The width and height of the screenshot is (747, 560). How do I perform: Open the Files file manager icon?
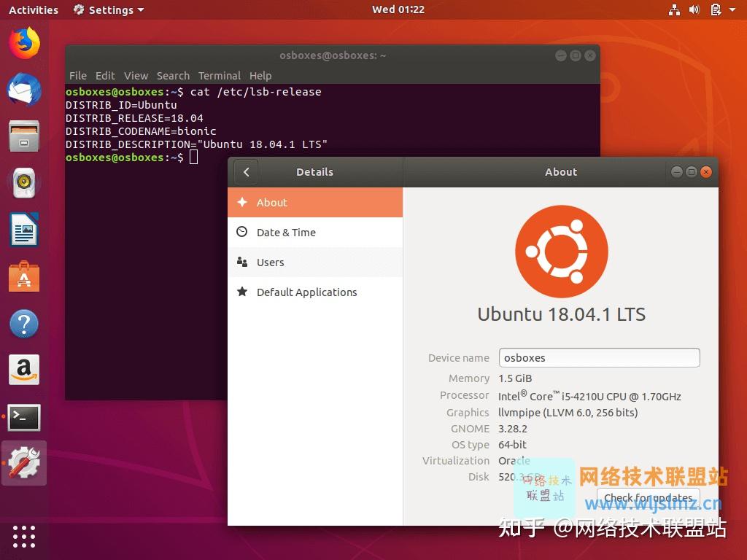click(24, 137)
